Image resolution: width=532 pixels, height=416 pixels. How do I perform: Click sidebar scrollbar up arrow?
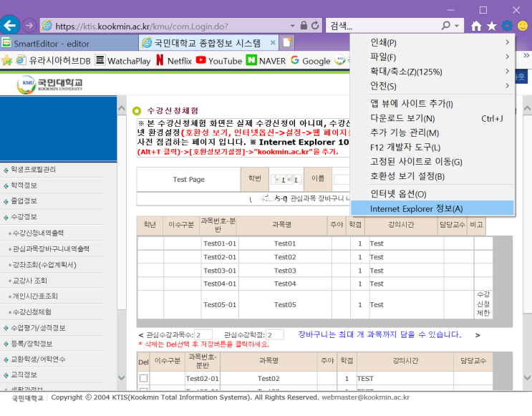pyautogui.click(x=122, y=109)
